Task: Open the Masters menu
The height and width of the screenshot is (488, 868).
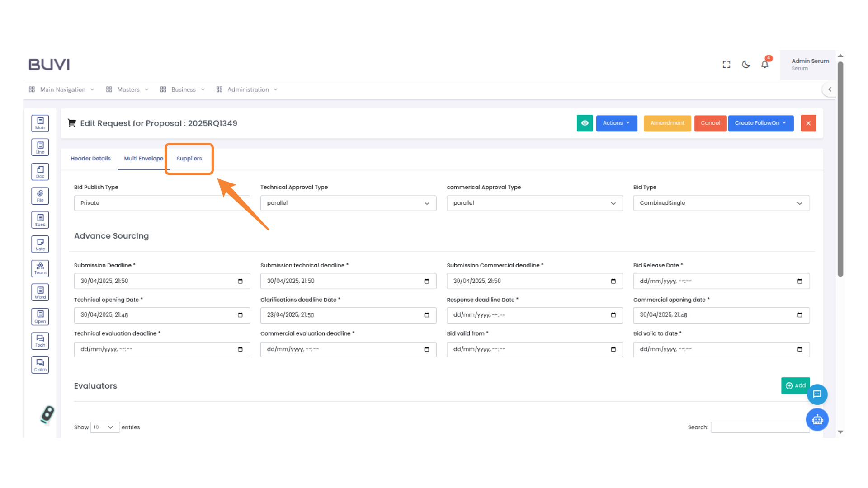Action: tap(128, 89)
